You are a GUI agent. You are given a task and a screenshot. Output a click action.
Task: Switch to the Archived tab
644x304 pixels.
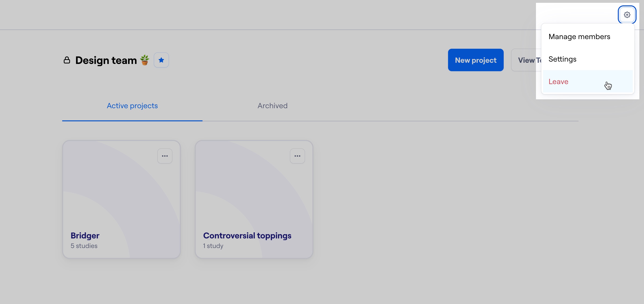point(272,106)
